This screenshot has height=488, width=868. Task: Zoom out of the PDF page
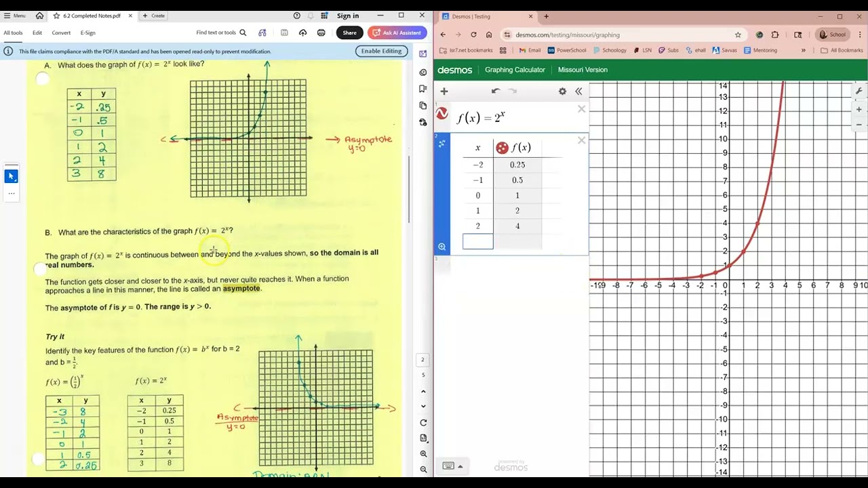tap(423, 468)
